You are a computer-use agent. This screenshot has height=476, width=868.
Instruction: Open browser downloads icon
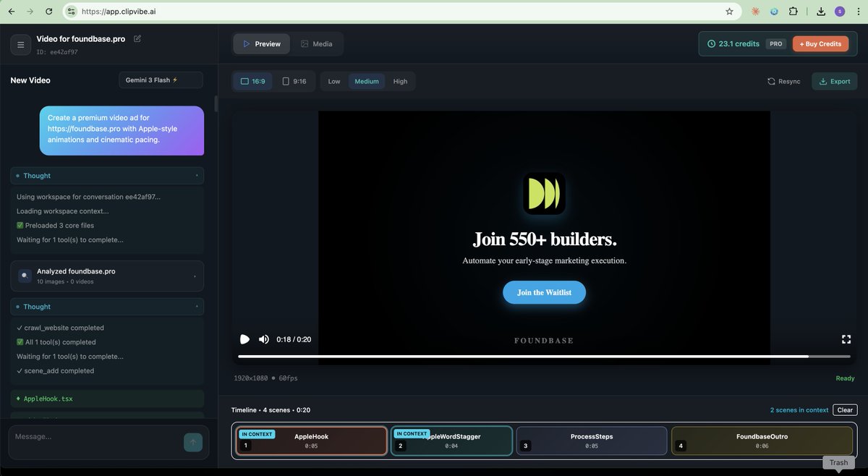click(x=821, y=12)
